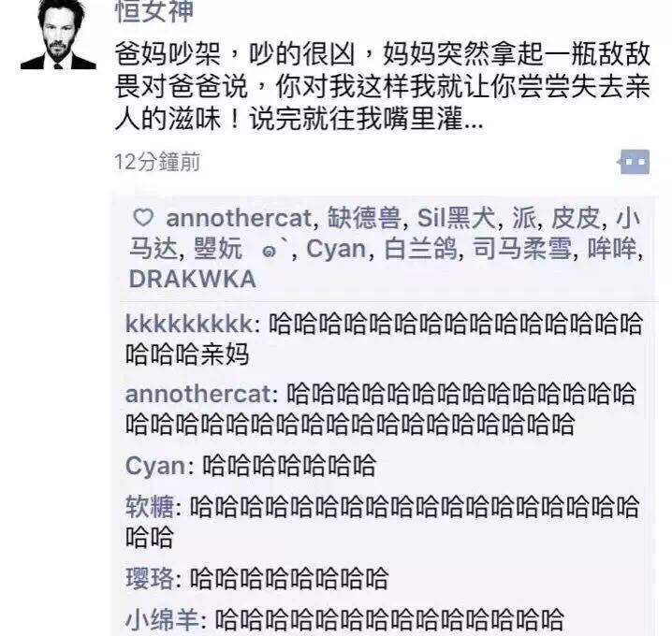Tap the heart likes icon
Image resolution: width=672 pixels, height=636 pixels.
(142, 217)
